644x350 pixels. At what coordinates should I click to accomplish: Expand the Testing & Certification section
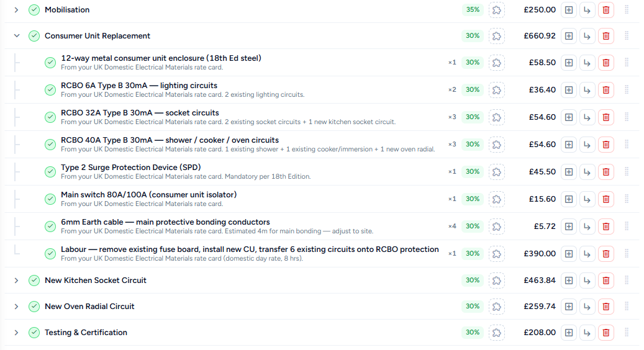coord(16,333)
